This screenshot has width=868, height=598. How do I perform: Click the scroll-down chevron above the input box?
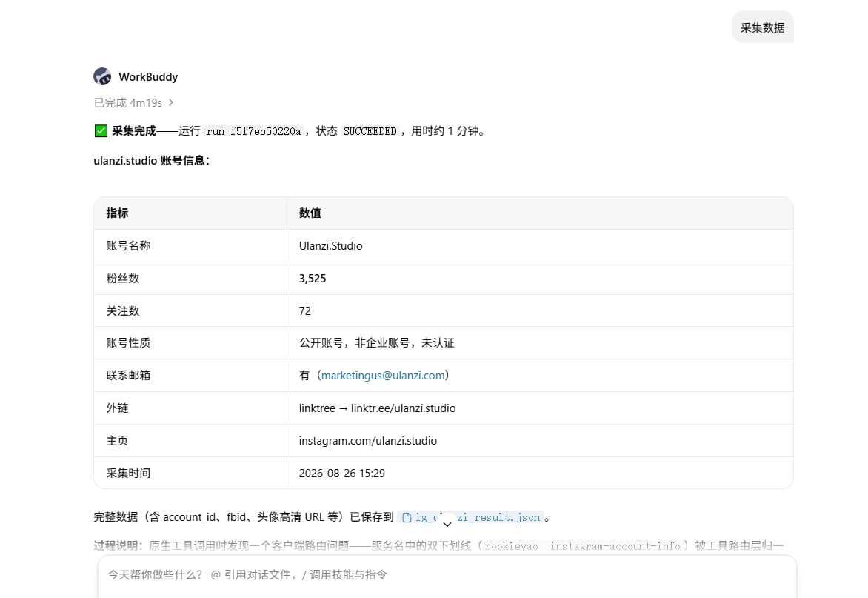[447, 524]
